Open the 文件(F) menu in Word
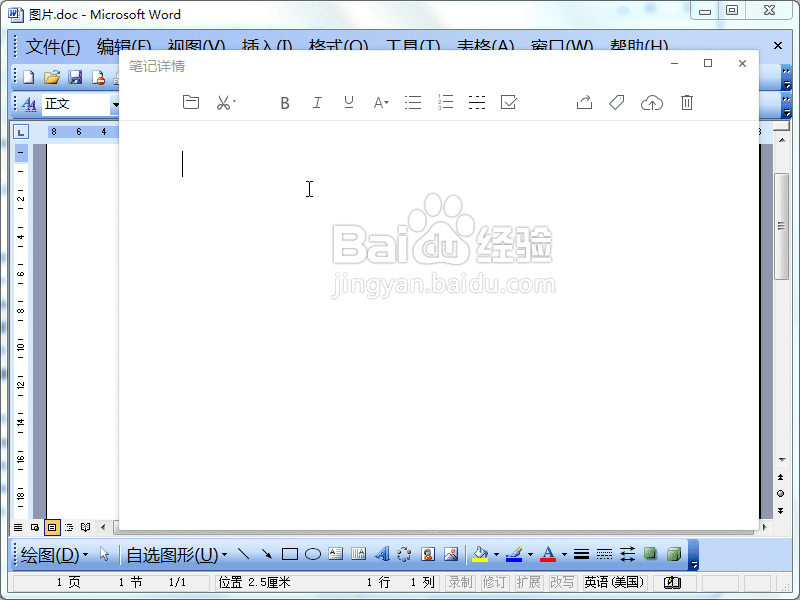 point(53,47)
